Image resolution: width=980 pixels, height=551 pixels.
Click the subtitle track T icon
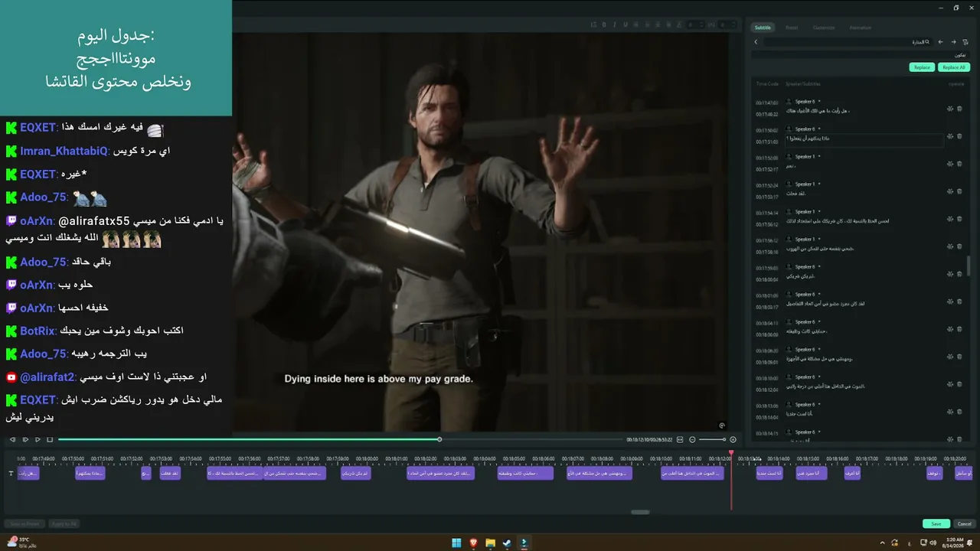coord(11,474)
